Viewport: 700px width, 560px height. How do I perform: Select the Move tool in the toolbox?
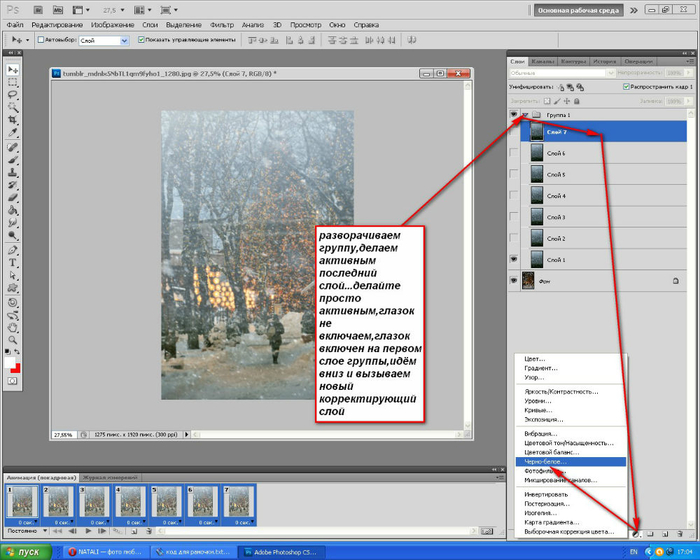[12, 69]
